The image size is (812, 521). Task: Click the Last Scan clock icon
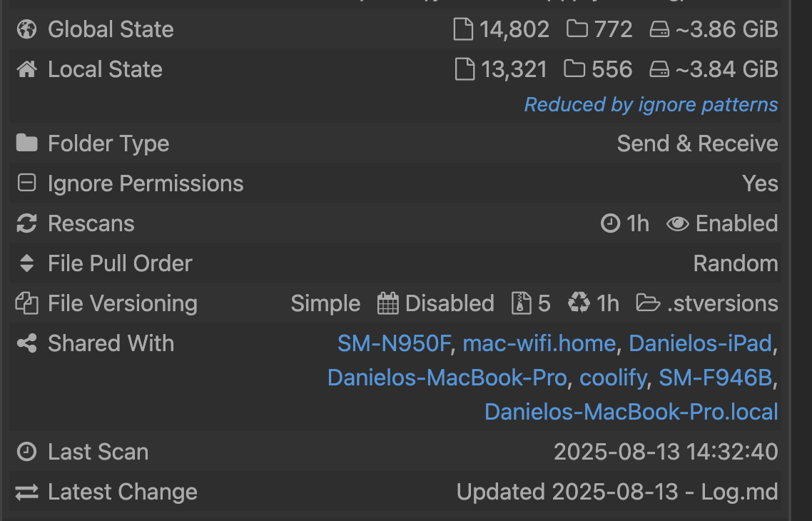(x=27, y=452)
